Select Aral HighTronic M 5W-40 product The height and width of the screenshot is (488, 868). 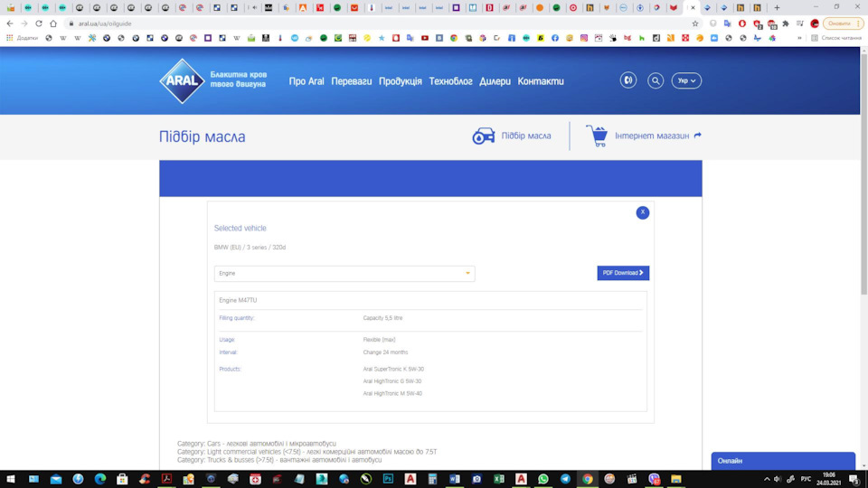392,393
